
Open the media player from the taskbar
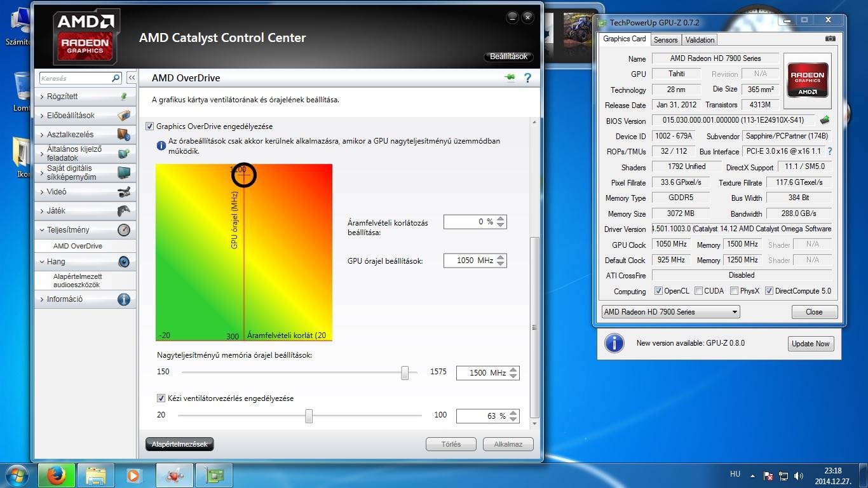click(134, 475)
